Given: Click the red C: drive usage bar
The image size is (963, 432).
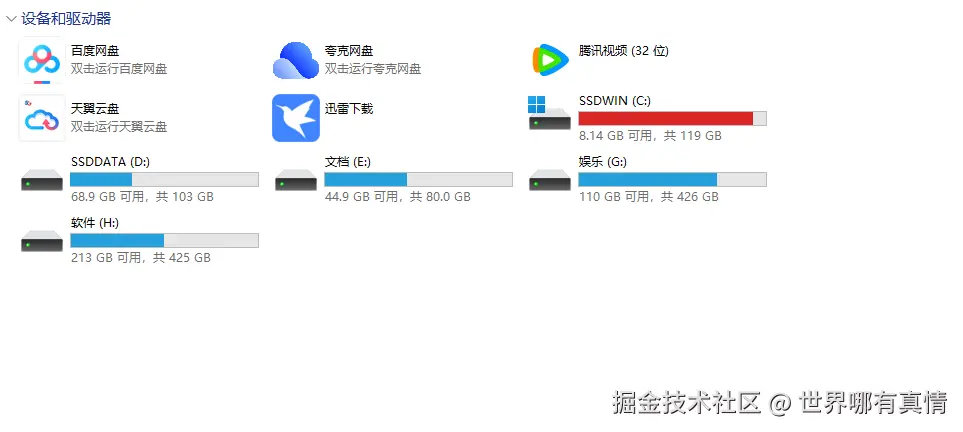Looking at the screenshot, I should pos(673,119).
